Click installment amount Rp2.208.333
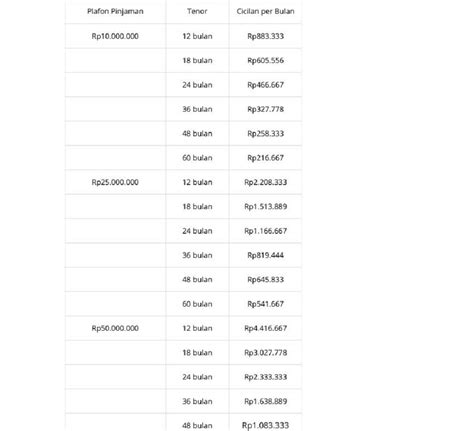 pos(265,182)
